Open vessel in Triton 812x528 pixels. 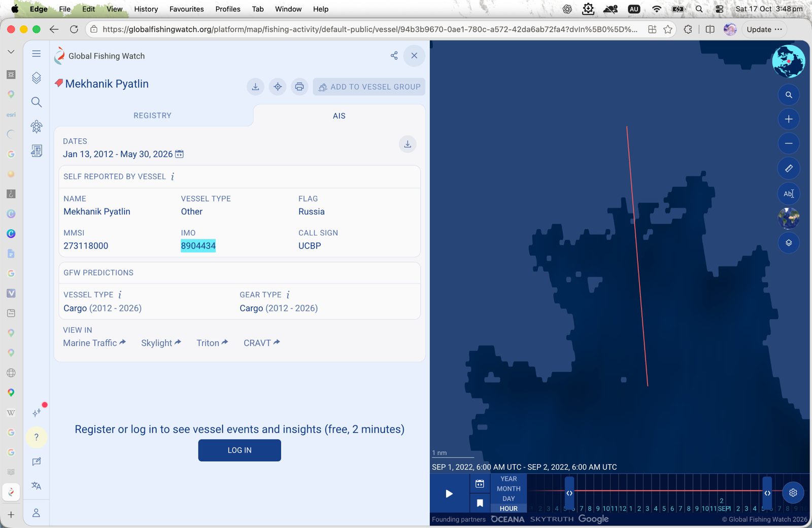pyautogui.click(x=212, y=343)
